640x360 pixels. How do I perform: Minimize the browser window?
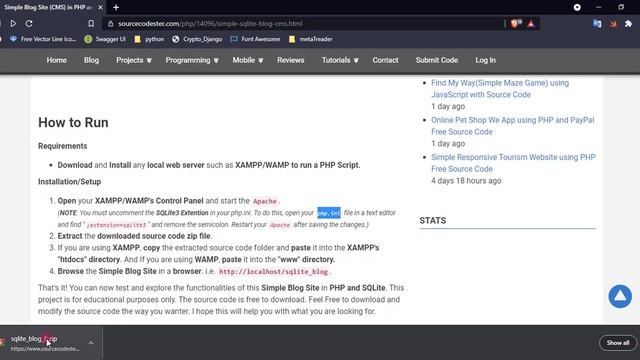(x=599, y=7)
